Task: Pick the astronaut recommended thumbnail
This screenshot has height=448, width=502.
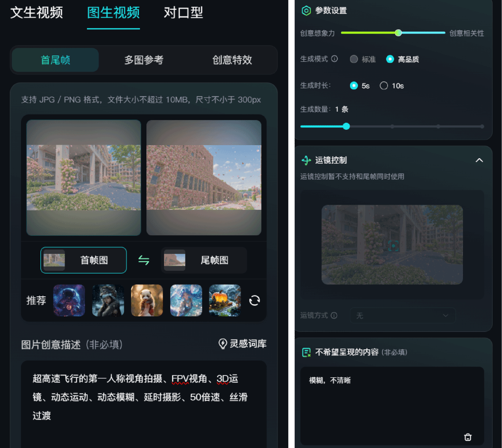Action: pos(69,301)
